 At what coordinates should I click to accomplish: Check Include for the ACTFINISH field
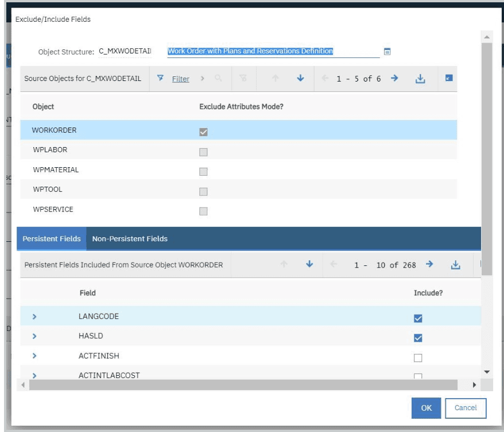point(418,358)
